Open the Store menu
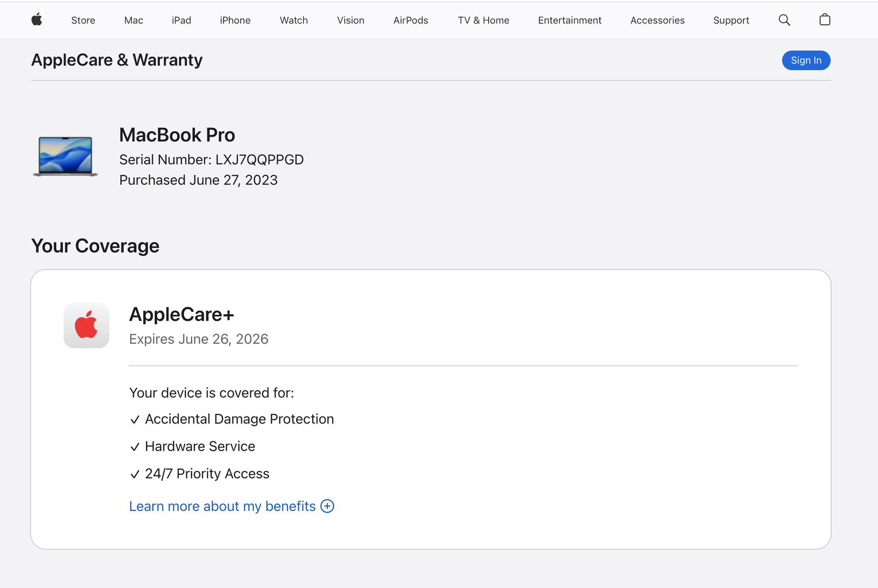This screenshot has height=588, width=878. (x=83, y=20)
